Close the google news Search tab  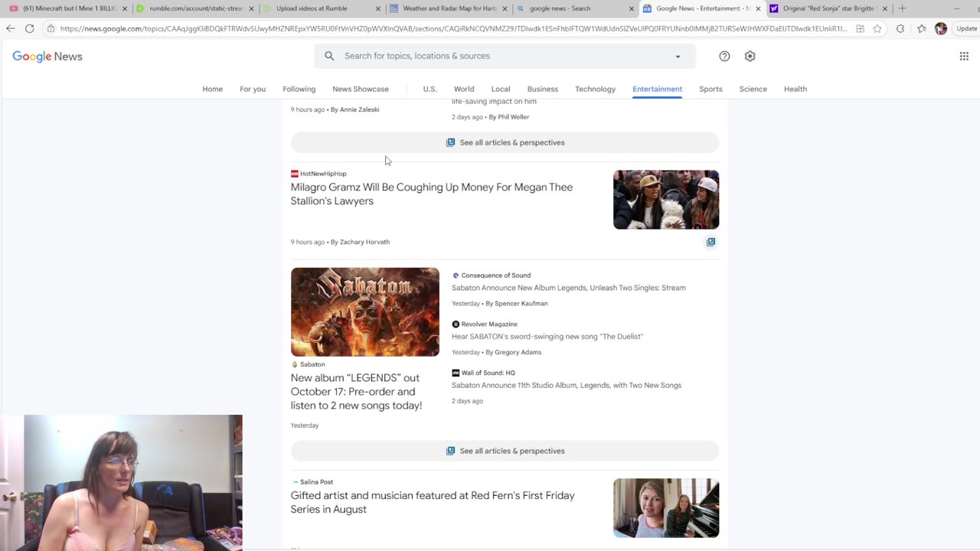pos(632,8)
